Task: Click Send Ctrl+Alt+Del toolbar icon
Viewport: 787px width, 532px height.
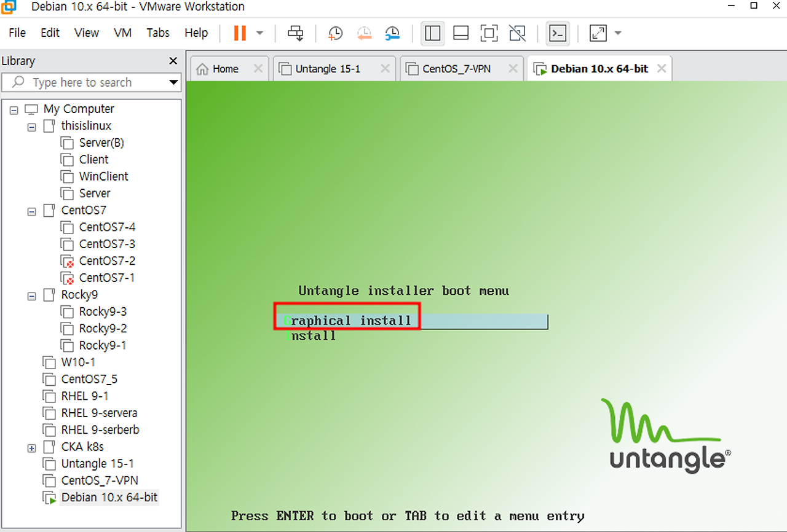Action: [x=296, y=33]
